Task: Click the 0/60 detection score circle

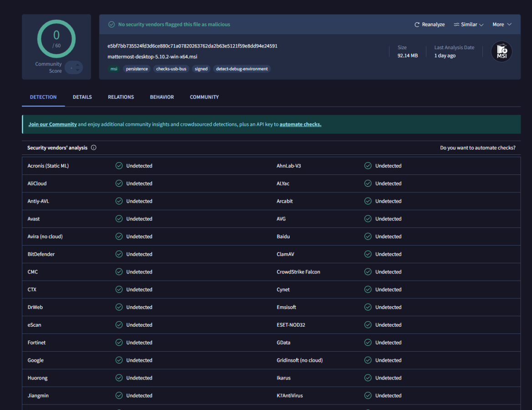Action: [56, 39]
